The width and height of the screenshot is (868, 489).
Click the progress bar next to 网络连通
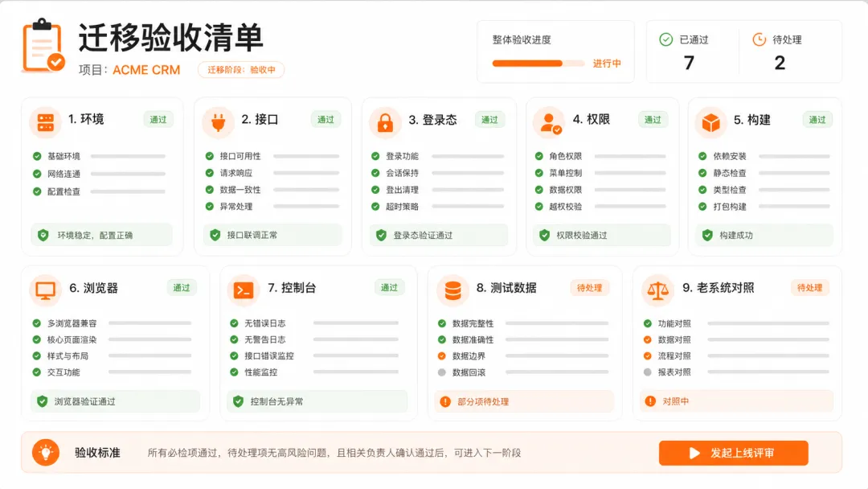click(128, 174)
